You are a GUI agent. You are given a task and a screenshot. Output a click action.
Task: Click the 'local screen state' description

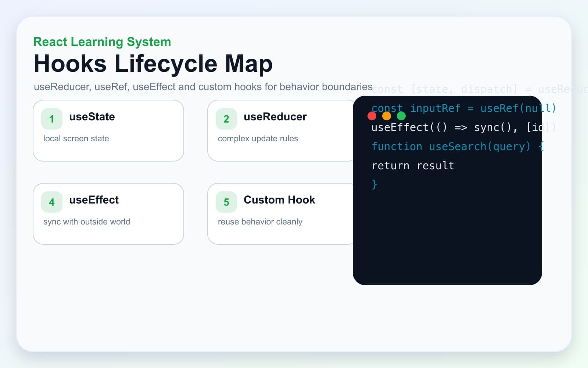coord(76,139)
